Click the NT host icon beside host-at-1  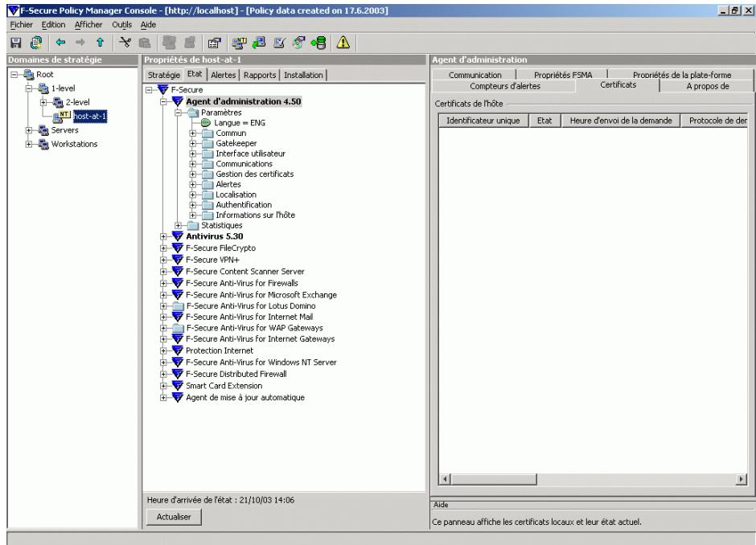[x=62, y=116]
